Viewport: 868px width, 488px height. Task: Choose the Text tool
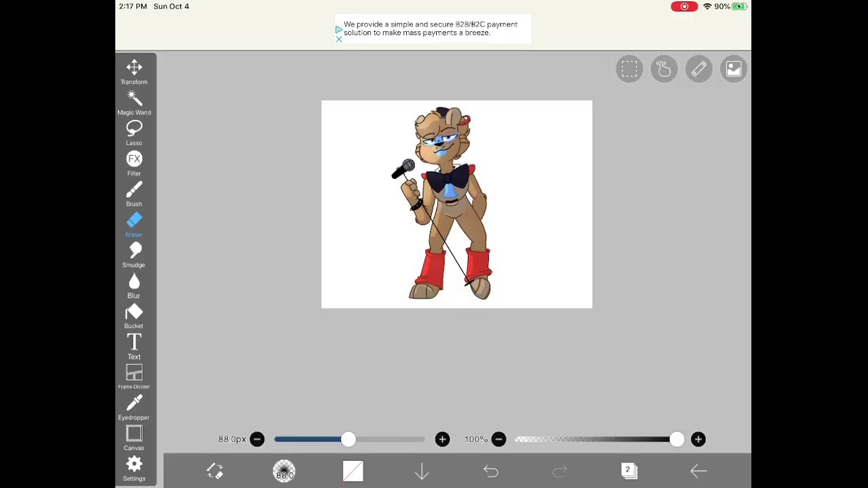click(x=134, y=346)
